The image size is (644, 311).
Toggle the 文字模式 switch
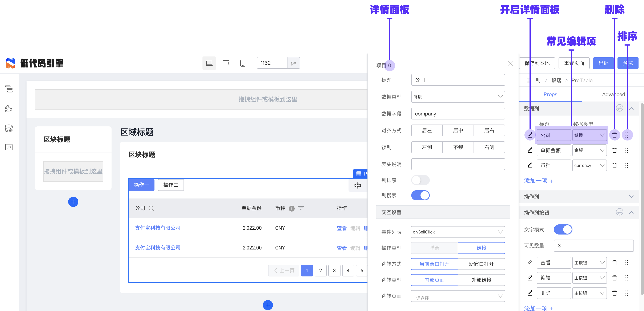pyautogui.click(x=563, y=229)
